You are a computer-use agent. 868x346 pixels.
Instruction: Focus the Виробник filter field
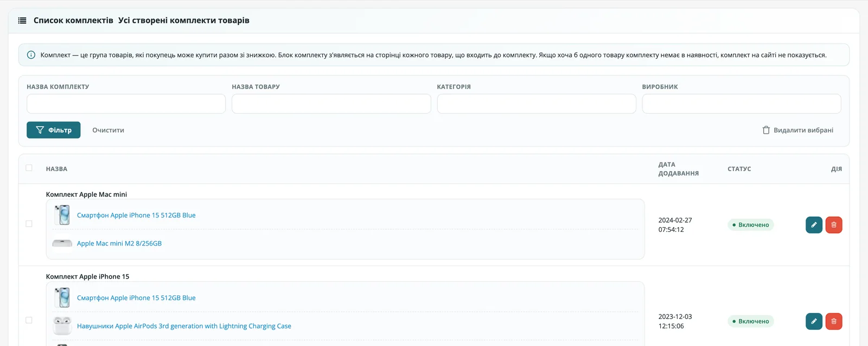(x=742, y=104)
